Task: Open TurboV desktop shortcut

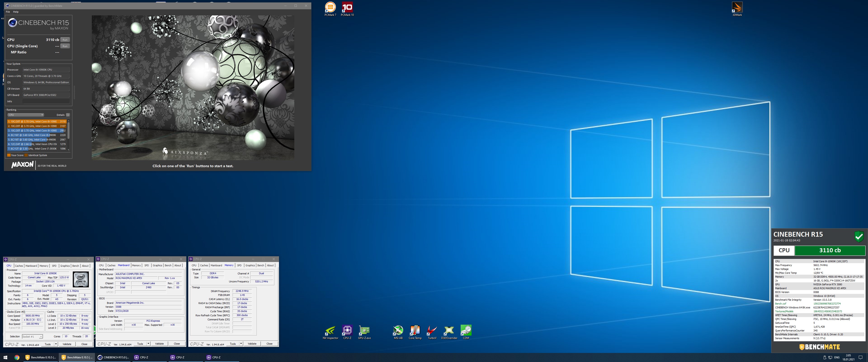Action: [x=432, y=332]
